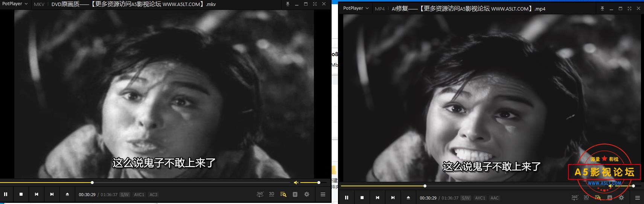This screenshot has width=644, height=204.
Task: Pause playback in the AI修复 window
Action: coord(347,198)
